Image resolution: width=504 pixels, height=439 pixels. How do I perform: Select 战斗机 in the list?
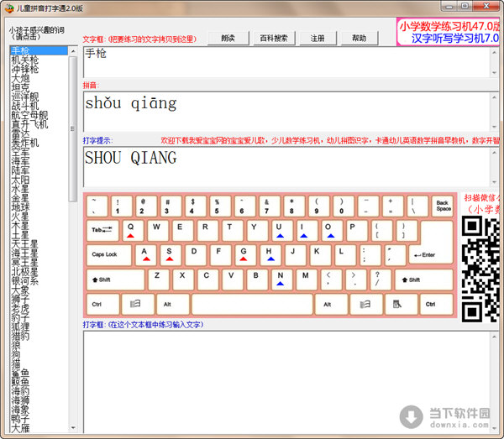tap(39, 106)
